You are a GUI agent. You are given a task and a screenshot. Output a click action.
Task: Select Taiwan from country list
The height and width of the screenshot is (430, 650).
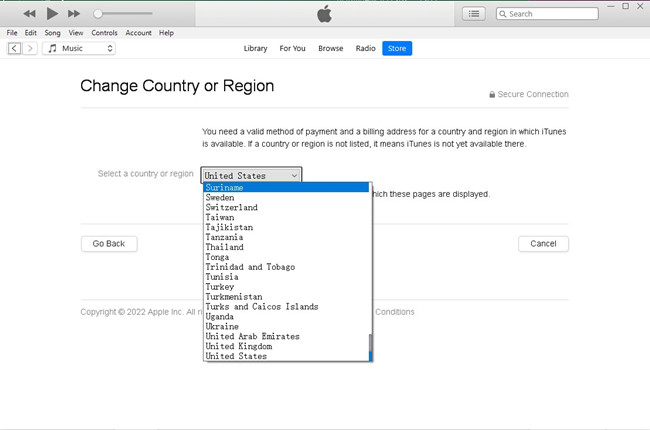286,218
